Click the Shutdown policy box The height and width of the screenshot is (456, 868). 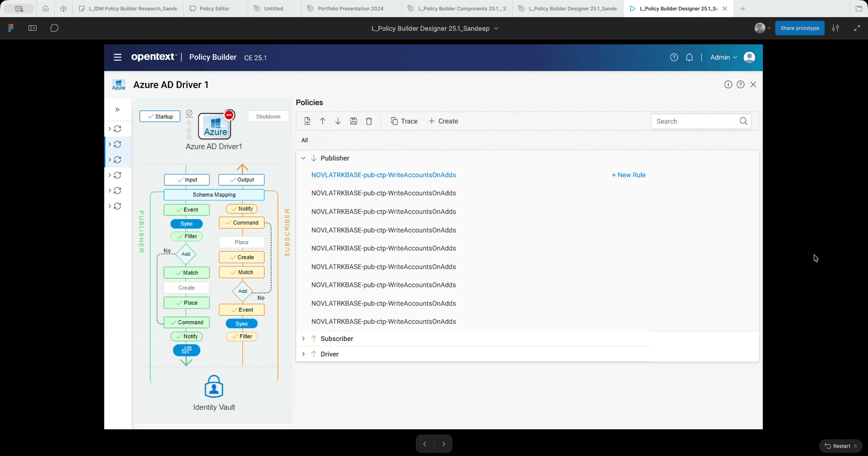(x=268, y=117)
